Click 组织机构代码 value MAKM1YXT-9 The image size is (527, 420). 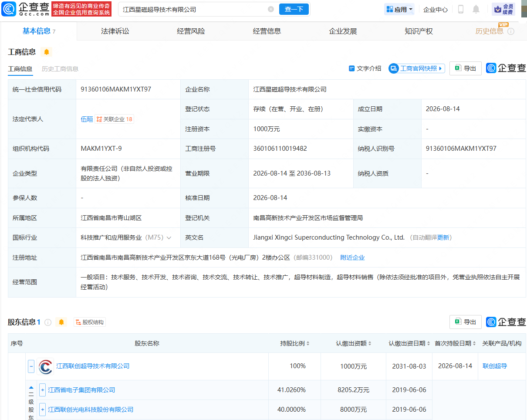(x=101, y=149)
